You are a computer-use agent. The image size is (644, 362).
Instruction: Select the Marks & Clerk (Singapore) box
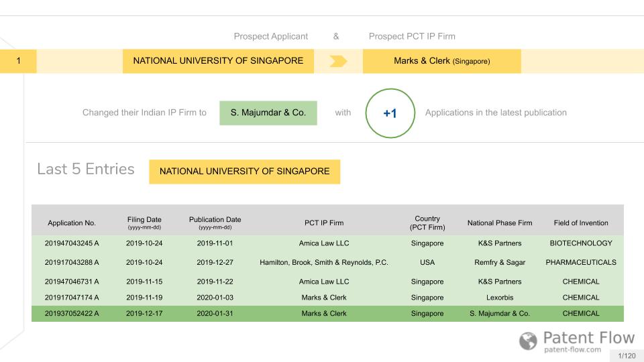coord(442,61)
